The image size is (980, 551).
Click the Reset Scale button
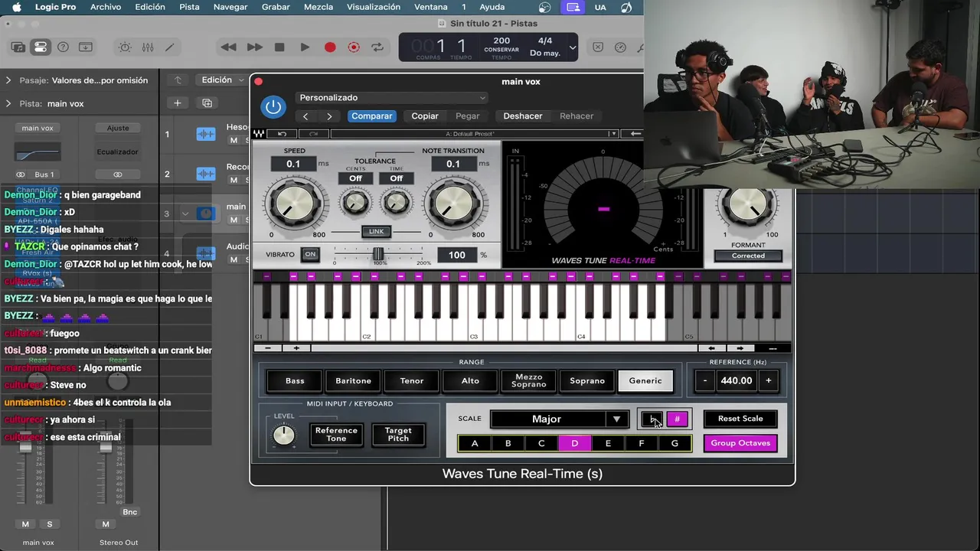[x=740, y=419]
